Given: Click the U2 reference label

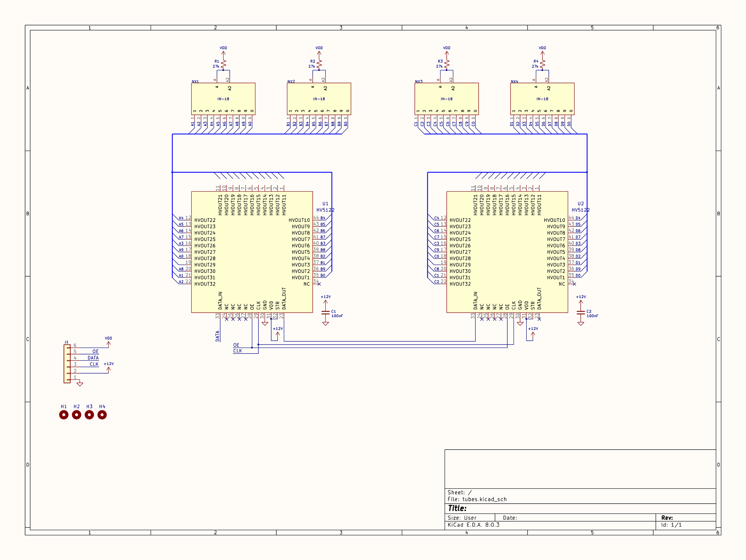Looking at the screenshot, I should click(x=580, y=204).
